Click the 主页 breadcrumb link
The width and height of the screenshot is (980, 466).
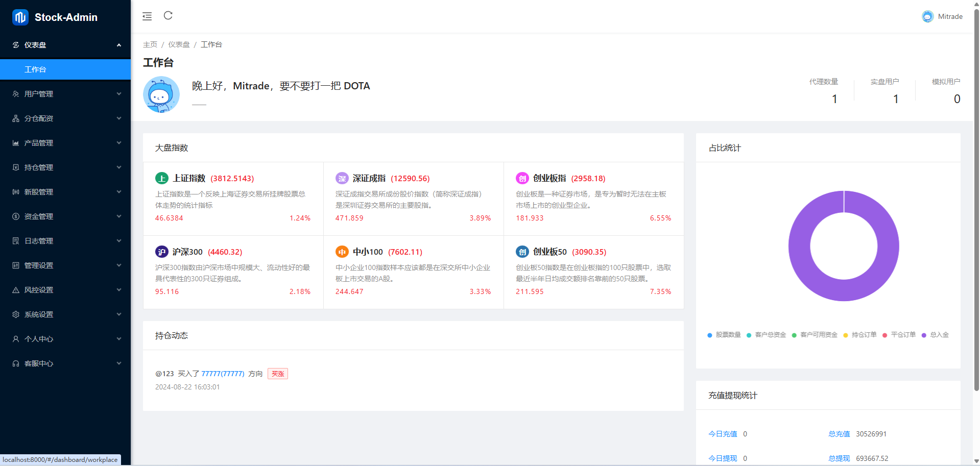[x=150, y=44]
